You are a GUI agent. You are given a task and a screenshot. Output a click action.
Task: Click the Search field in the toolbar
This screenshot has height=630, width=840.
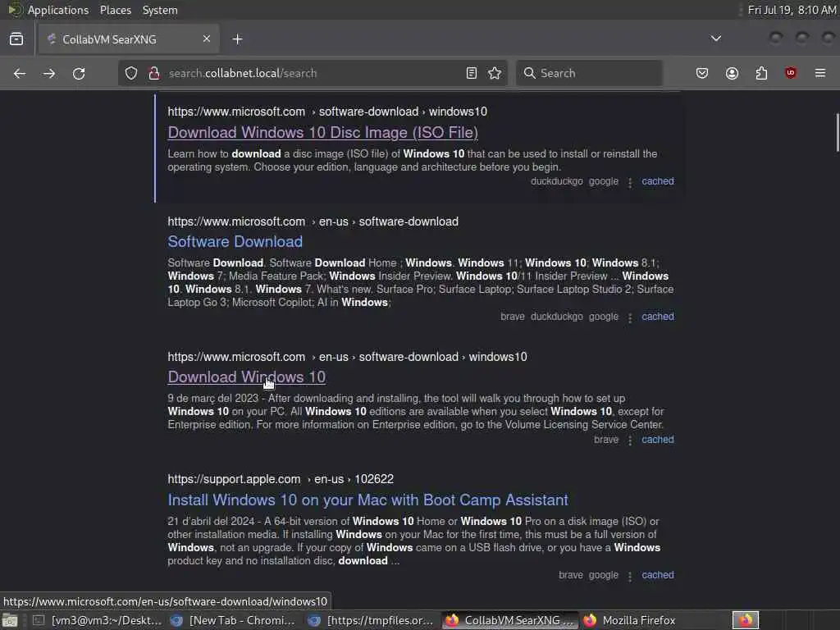589,73
